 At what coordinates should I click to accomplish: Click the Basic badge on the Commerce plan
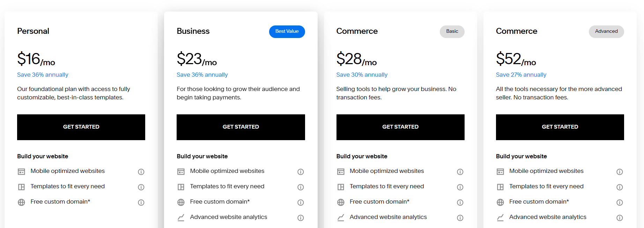click(x=452, y=31)
